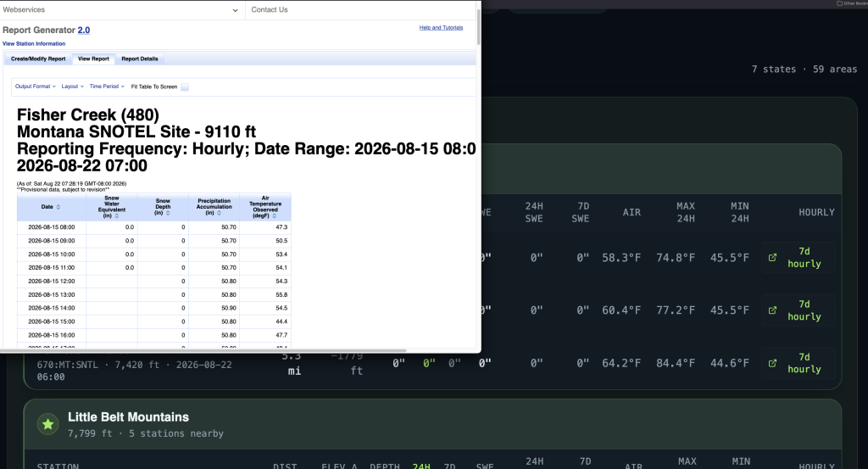The height and width of the screenshot is (469, 868).
Task: Expand the Webservices menu chevron
Action: click(236, 10)
